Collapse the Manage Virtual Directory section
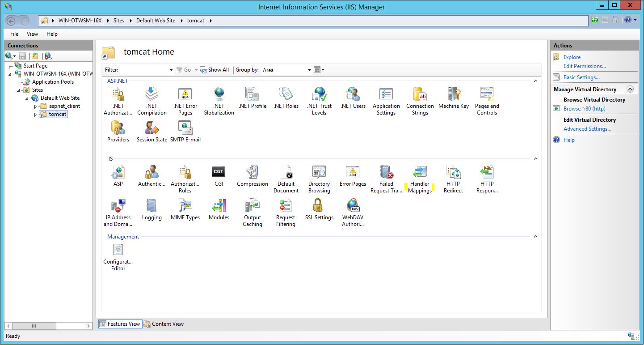 (x=630, y=89)
